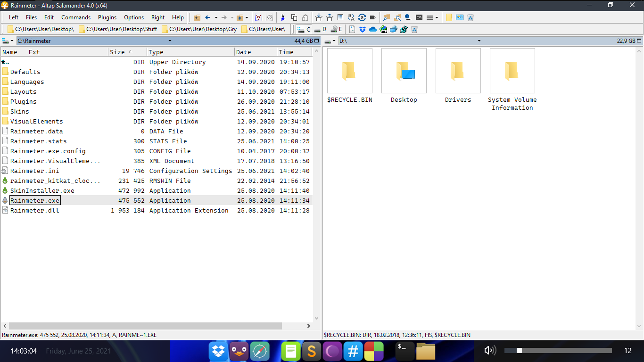
Task: Click the Select files icon
Action: coord(259,17)
